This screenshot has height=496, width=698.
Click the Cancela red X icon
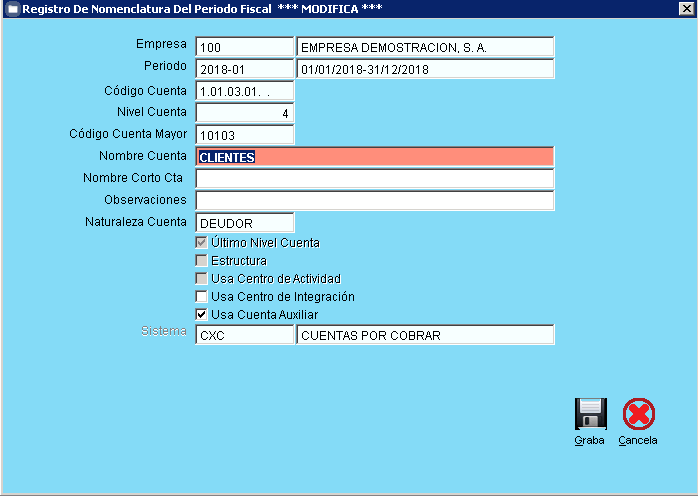click(638, 414)
